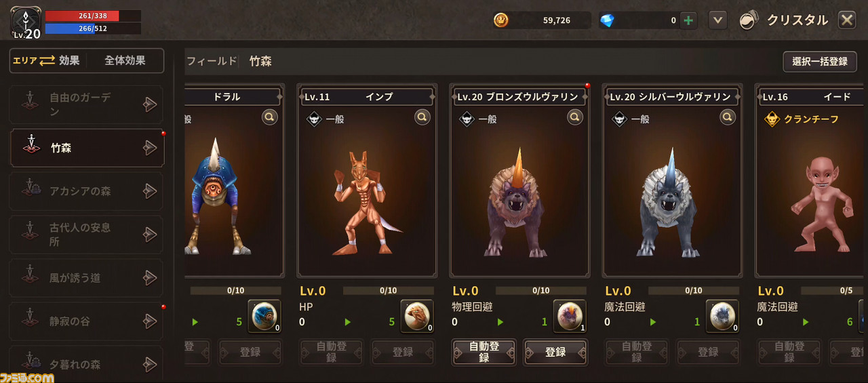This screenshot has width=868, height=383.
Task: Select the ブロンズウルヴァリン egg item icon
Action: click(570, 315)
